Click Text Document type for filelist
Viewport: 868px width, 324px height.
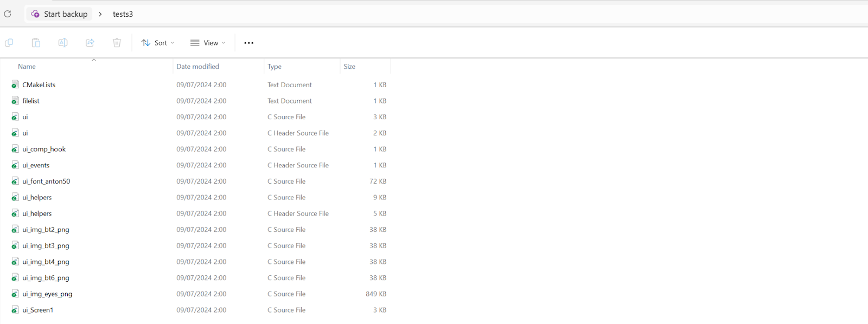(290, 101)
